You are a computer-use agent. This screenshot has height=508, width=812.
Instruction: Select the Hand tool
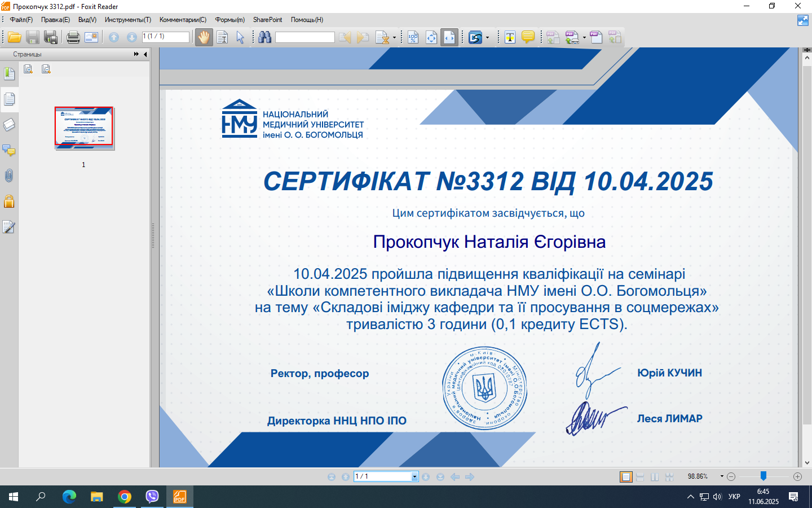(204, 38)
